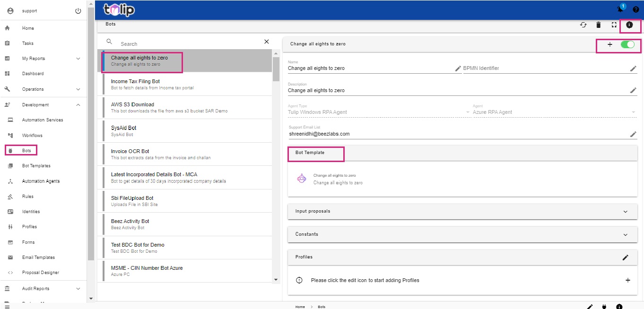The width and height of the screenshot is (644, 309).
Task: Collapse Development menu
Action: (x=44, y=105)
